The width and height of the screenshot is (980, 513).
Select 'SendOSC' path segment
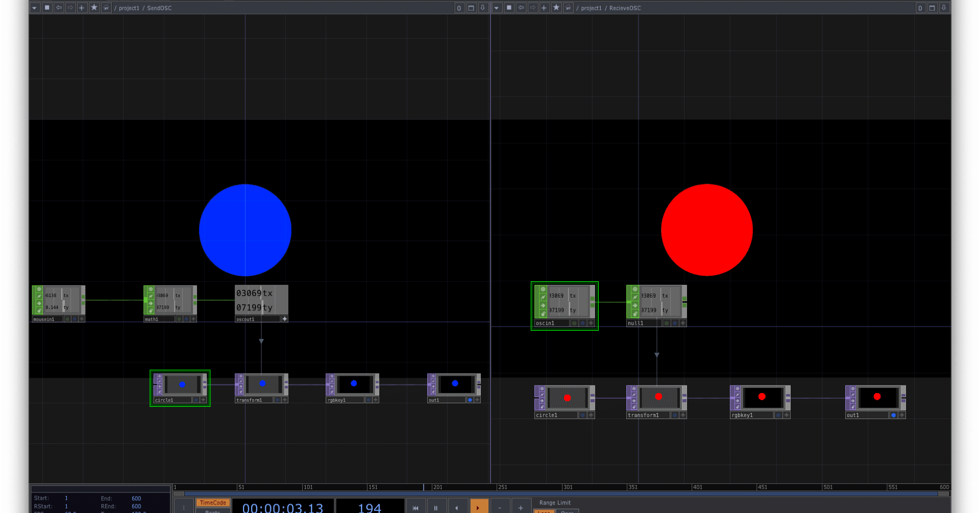[x=159, y=8]
